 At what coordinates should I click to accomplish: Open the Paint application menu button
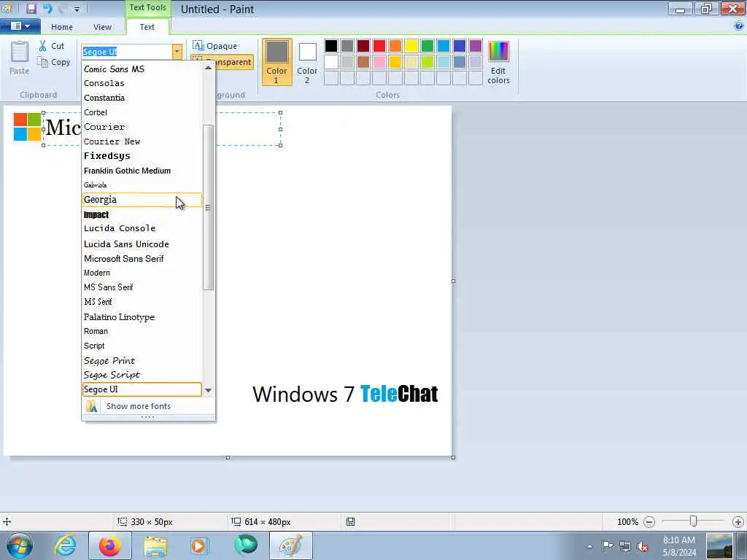pos(20,26)
